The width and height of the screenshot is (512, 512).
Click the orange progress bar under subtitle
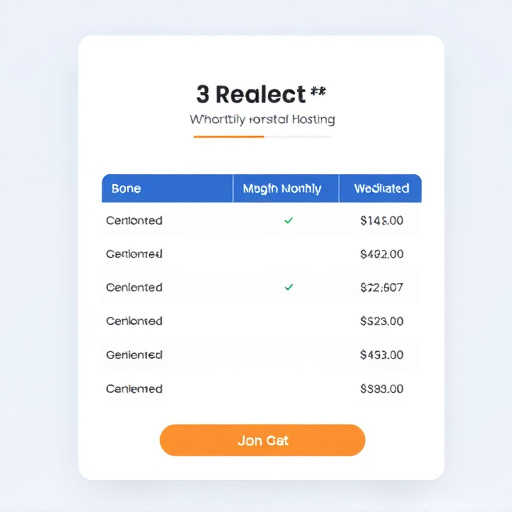229,137
